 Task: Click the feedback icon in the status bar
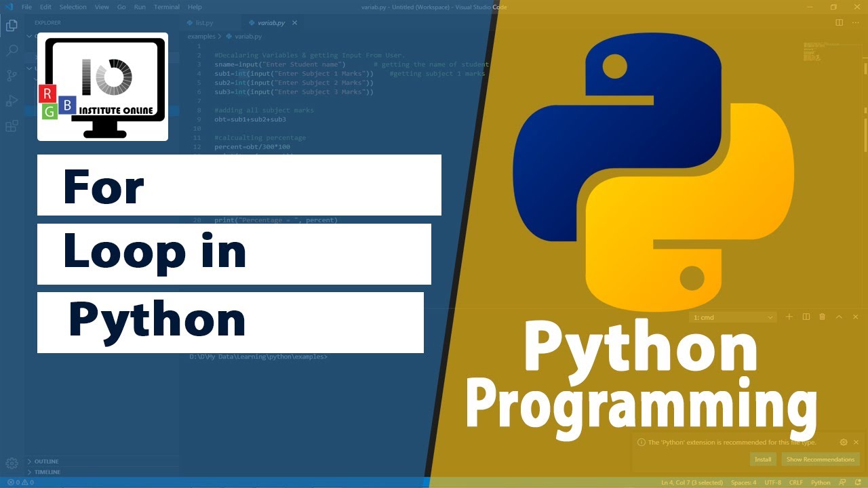point(844,483)
